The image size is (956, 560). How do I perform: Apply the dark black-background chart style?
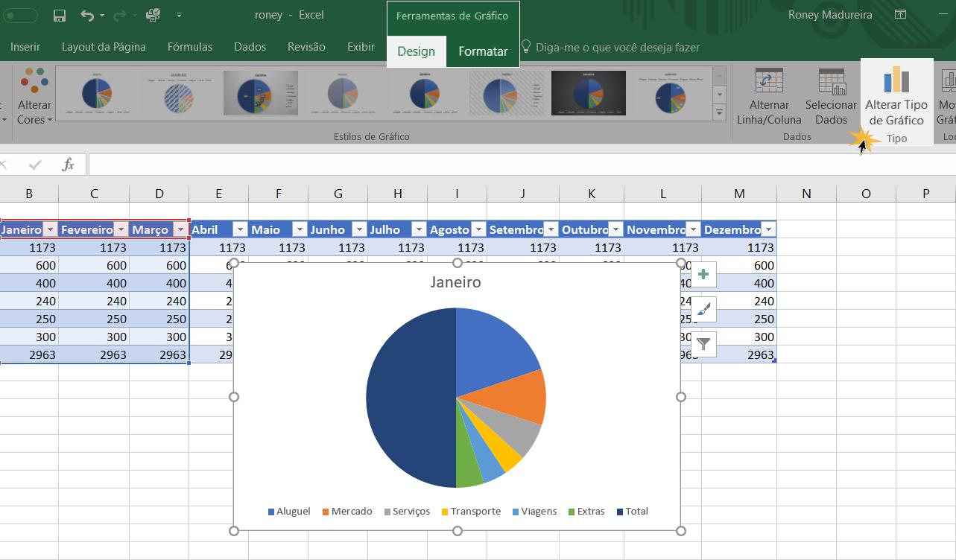pos(588,93)
